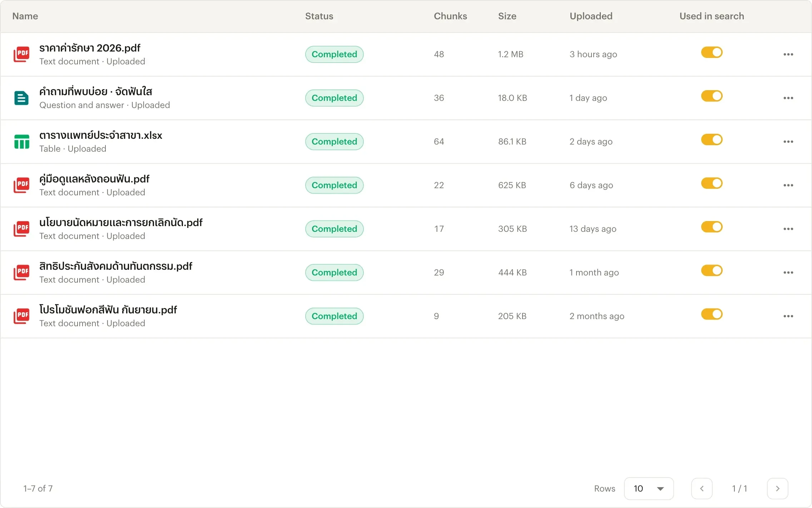
Task: Click the table icon for ตารางแพทย์ประจำสาขา.xlsx
Action: [x=21, y=142]
